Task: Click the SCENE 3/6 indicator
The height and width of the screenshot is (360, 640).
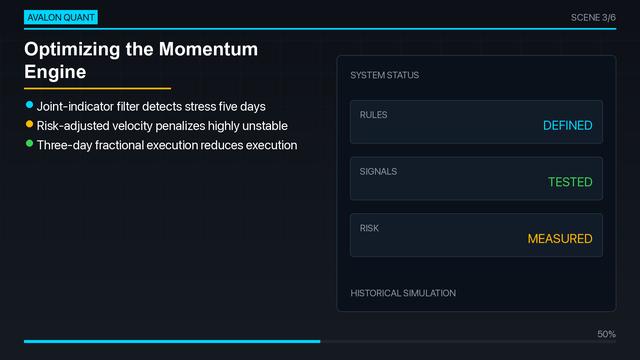Action: coord(593,18)
